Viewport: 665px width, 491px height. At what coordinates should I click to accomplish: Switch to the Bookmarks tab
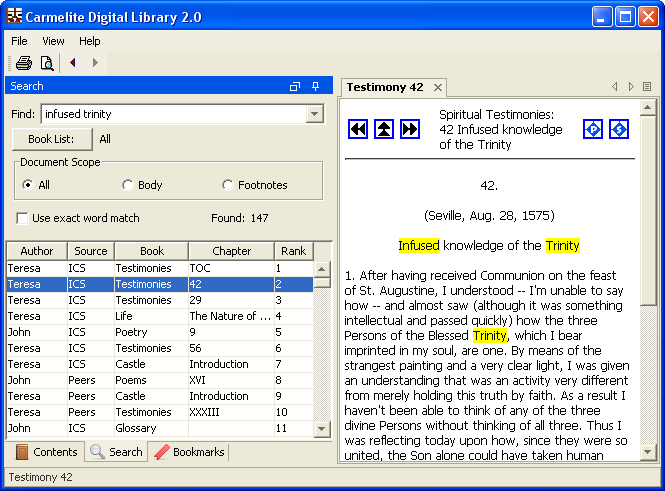pos(189,452)
